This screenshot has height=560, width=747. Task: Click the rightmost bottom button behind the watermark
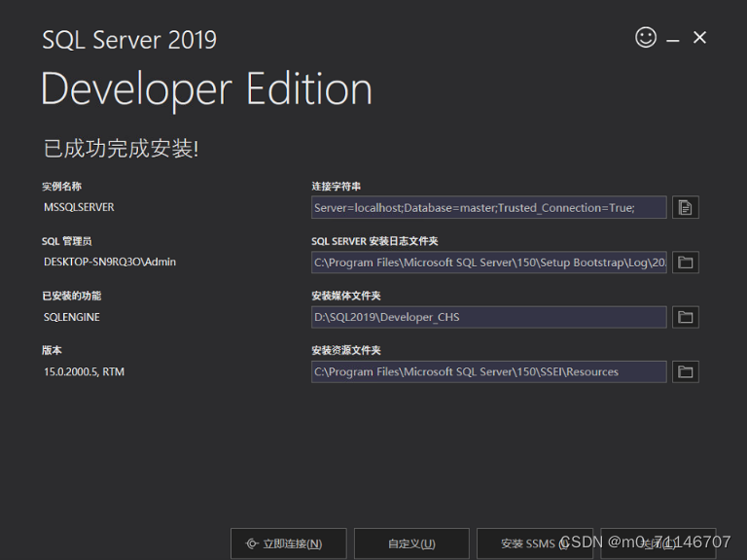(x=658, y=543)
